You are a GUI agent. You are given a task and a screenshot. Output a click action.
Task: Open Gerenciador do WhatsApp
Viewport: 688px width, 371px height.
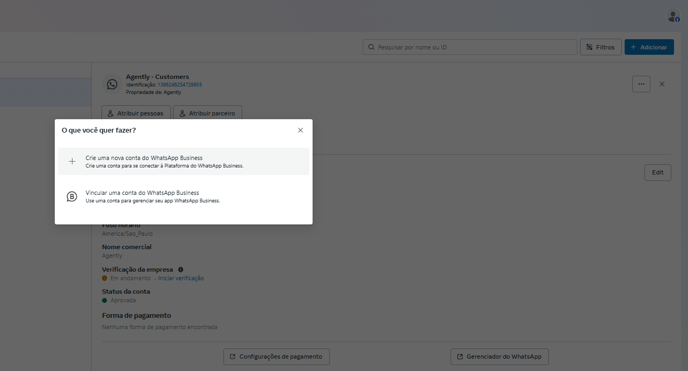pyautogui.click(x=499, y=357)
